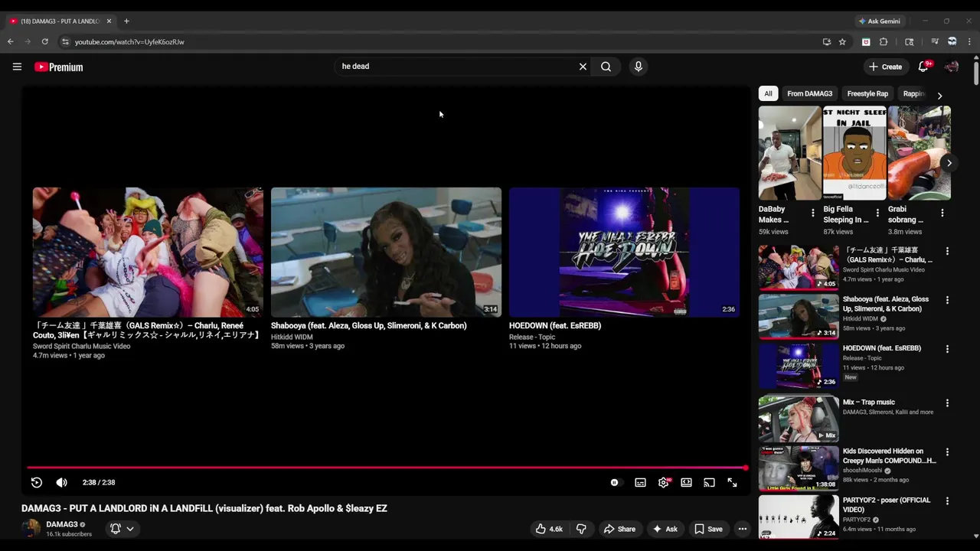This screenshot has width=980, height=551.
Task: Click Ask Gemini in the title bar
Action: [880, 21]
